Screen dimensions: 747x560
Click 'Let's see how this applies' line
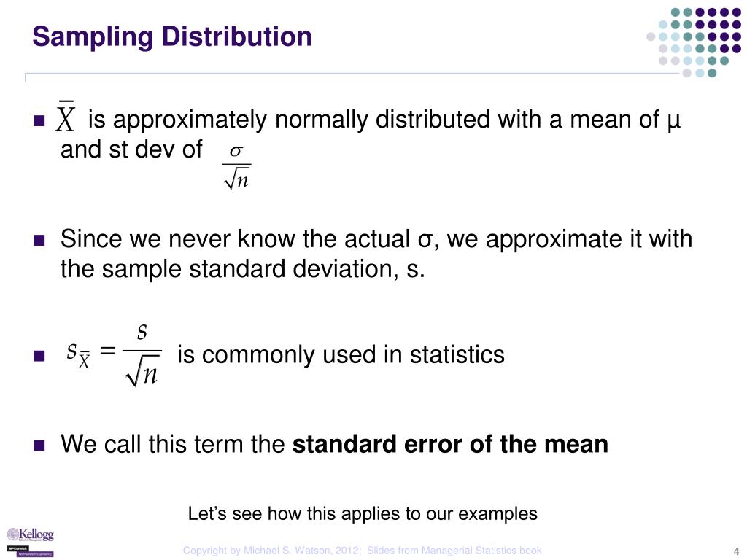[x=363, y=514]
